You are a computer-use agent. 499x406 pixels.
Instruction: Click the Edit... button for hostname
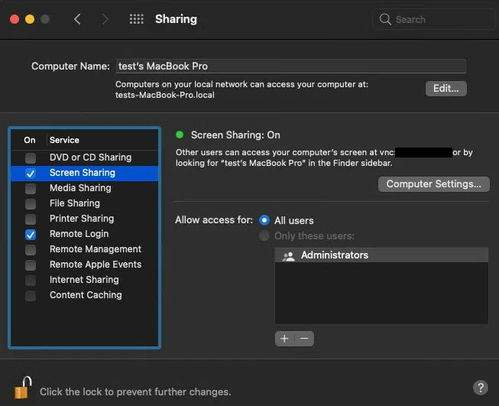pyautogui.click(x=446, y=89)
